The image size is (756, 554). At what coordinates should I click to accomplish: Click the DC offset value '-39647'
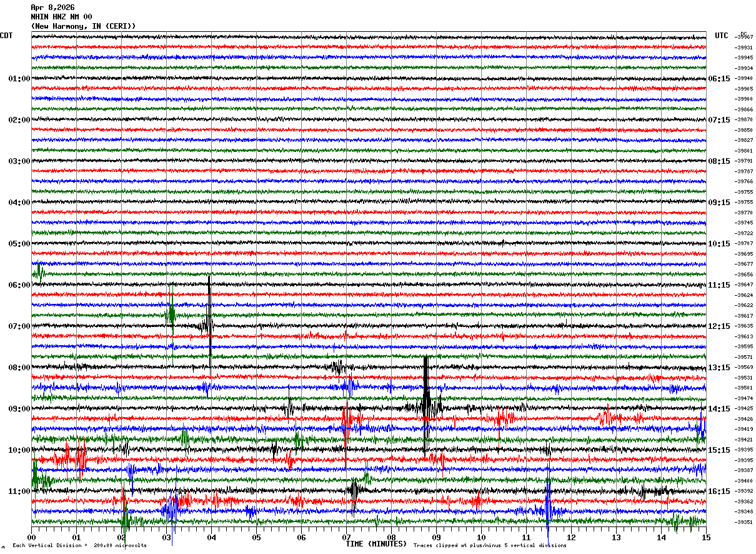coord(744,285)
